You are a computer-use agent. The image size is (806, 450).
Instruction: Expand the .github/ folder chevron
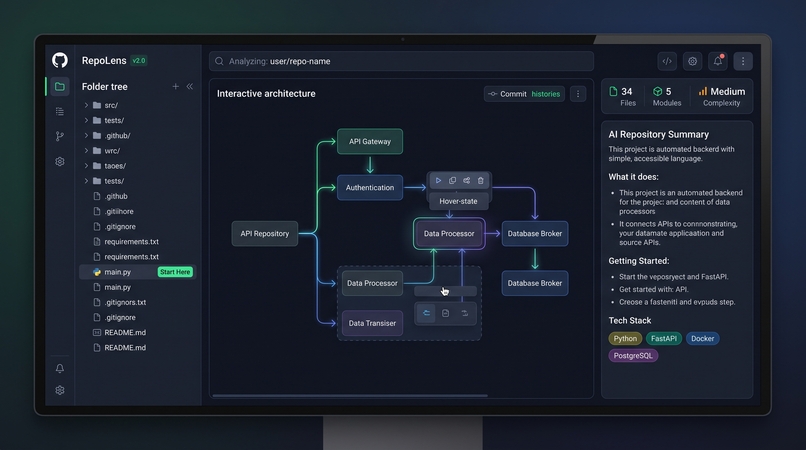click(86, 136)
